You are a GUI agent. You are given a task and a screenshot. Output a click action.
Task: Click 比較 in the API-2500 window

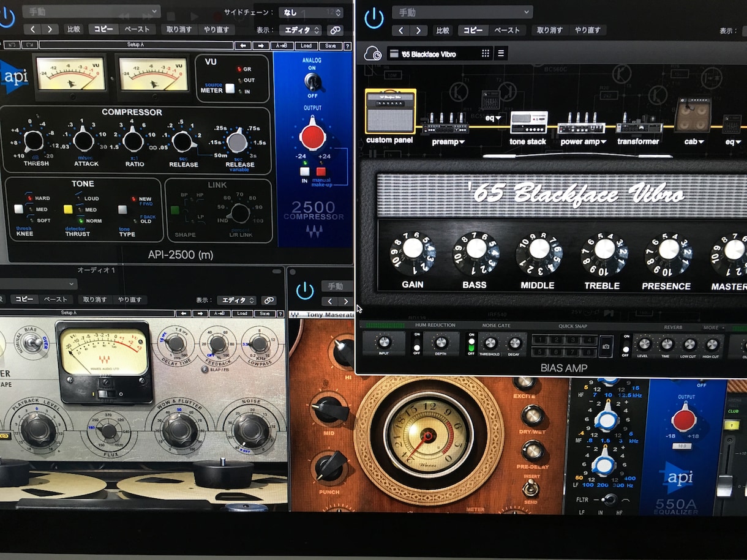[73, 29]
